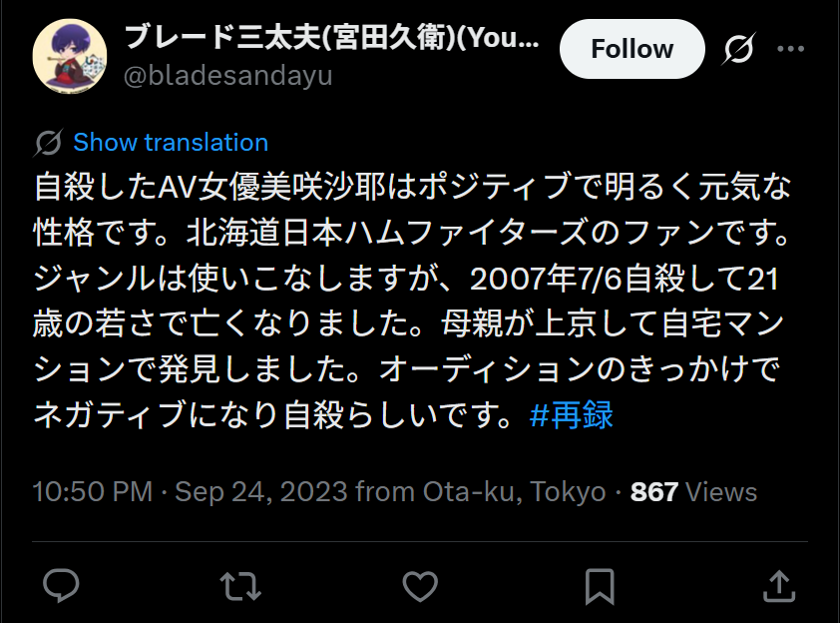Repost this tweet using the retweet icon
Image resolution: width=840 pixels, height=623 pixels.
pos(240,585)
